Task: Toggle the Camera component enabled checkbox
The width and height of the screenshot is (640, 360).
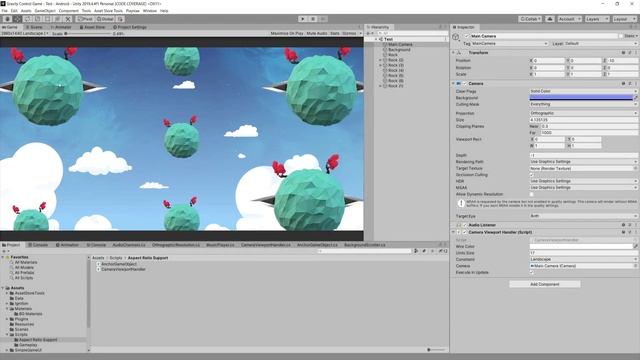Action: click(465, 83)
